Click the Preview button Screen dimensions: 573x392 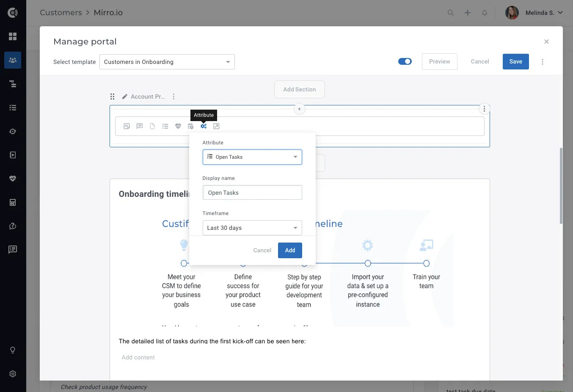click(x=440, y=61)
